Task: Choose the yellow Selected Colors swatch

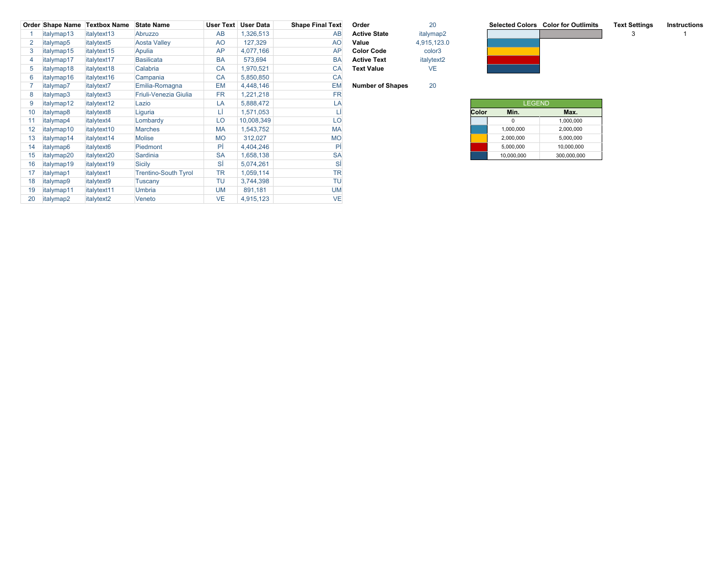Action: tap(513, 51)
